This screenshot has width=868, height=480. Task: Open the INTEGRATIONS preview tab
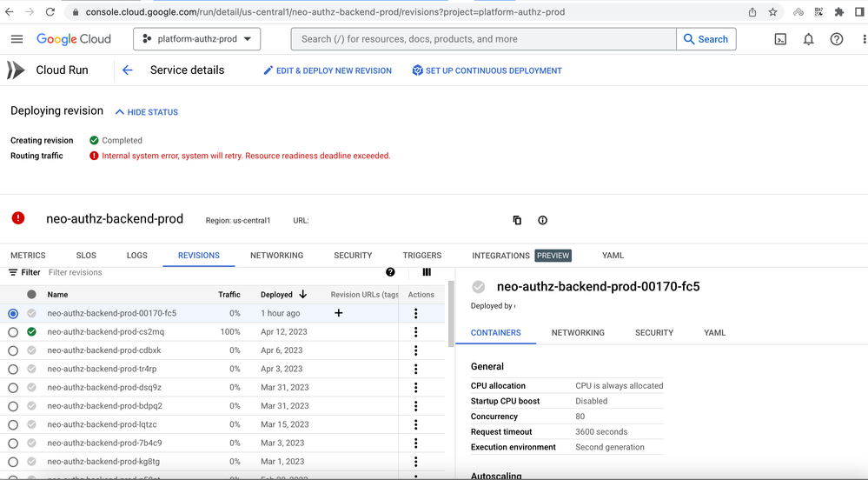(521, 256)
